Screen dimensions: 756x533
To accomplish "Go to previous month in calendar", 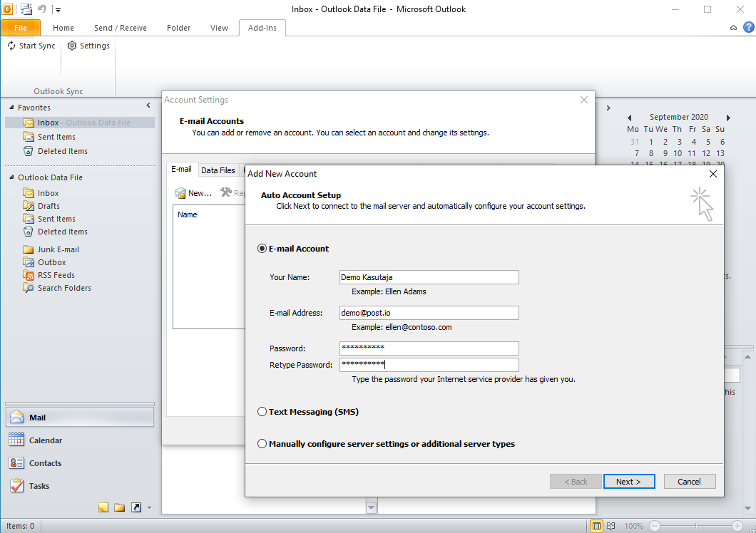I will point(629,118).
